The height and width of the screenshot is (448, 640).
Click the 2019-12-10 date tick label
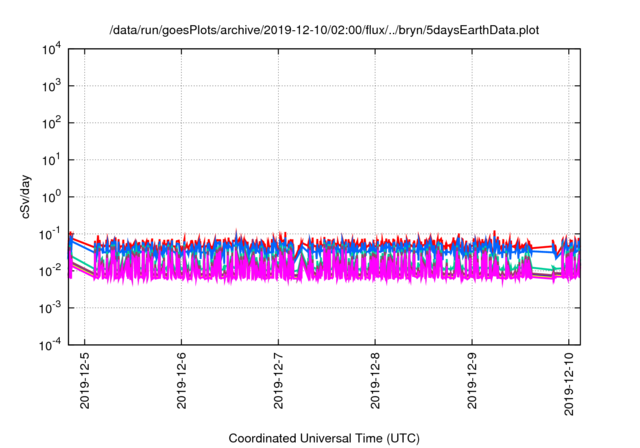tap(569, 384)
